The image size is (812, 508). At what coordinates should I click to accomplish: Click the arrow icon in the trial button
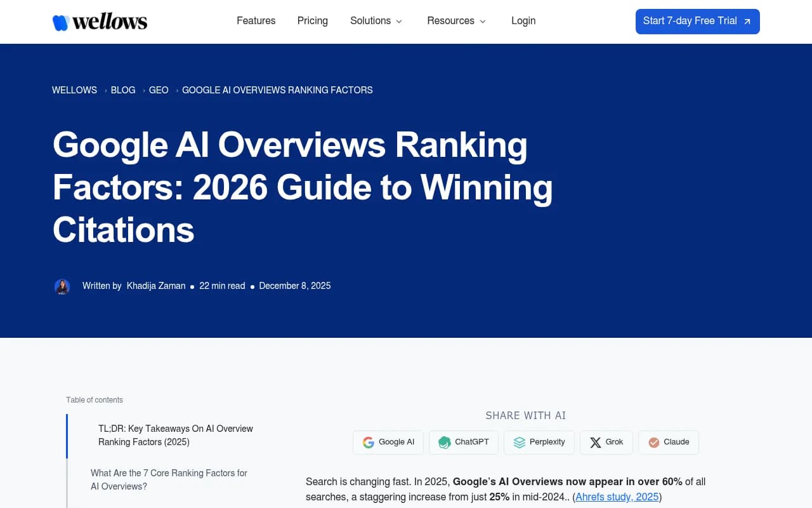[x=747, y=22]
